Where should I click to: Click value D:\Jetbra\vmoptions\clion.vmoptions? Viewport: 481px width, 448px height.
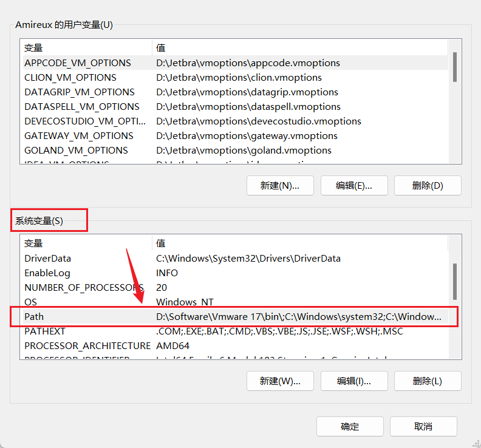239,78
